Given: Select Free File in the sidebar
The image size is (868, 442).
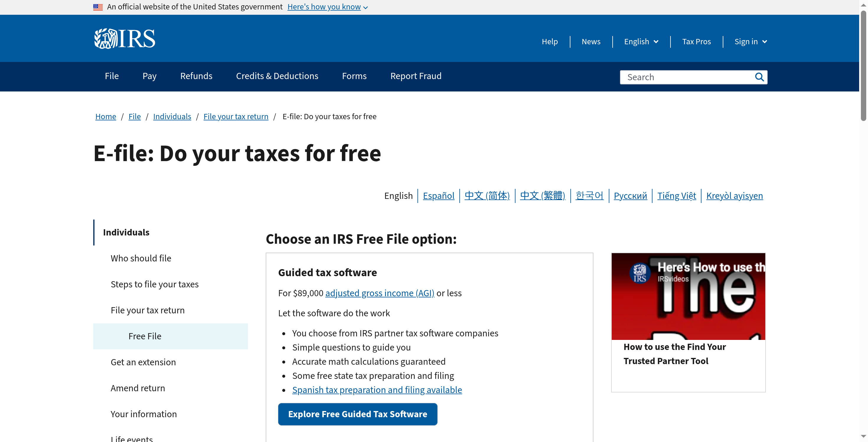Looking at the screenshot, I should [171, 336].
